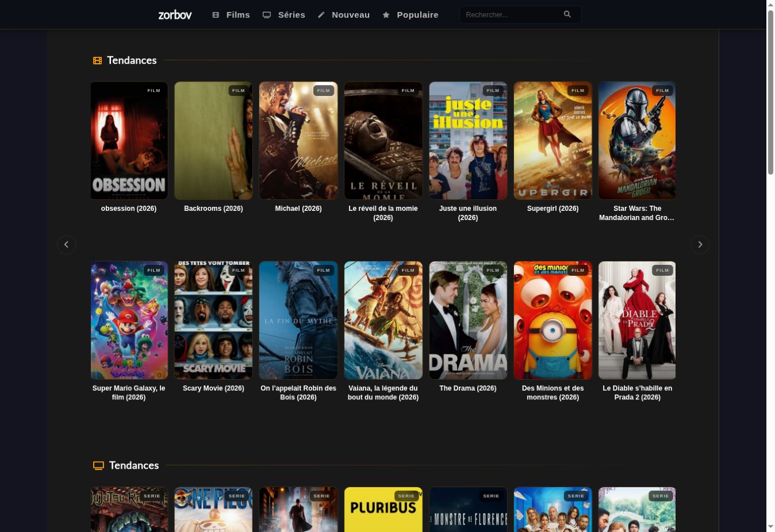Open the Pluribus series poster
Image resolution: width=775 pixels, height=532 pixels.
point(383,510)
